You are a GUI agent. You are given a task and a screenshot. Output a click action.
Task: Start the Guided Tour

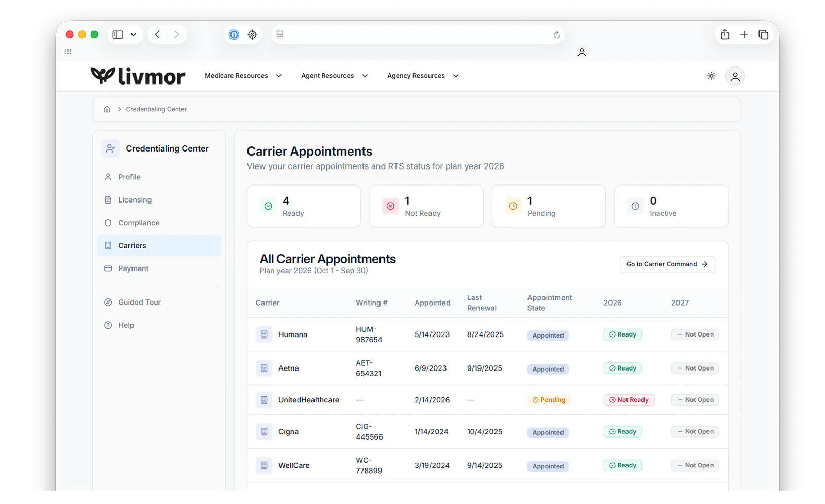coord(159,303)
